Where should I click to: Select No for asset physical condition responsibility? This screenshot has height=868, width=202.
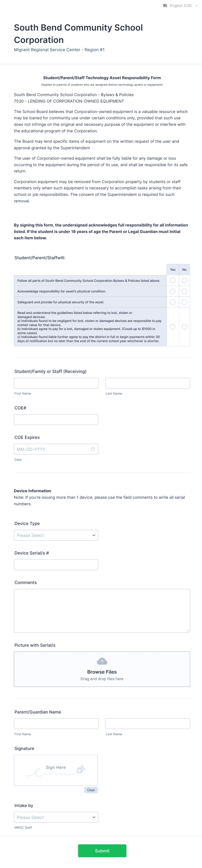tap(184, 291)
